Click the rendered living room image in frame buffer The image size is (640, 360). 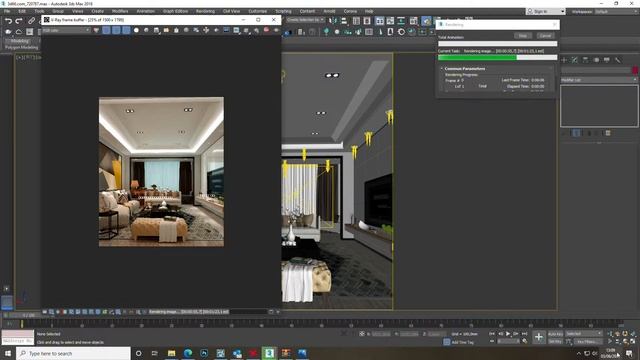coord(161,172)
